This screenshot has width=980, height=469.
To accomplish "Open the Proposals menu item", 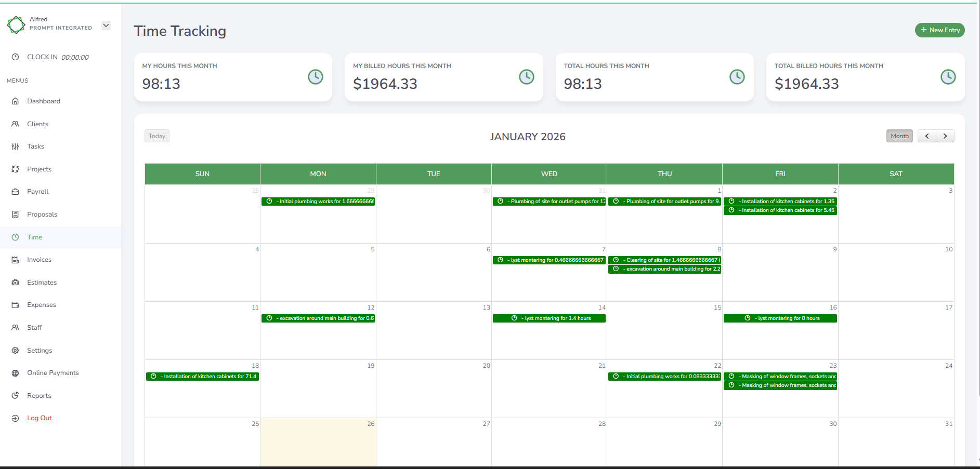I will click(x=42, y=215).
